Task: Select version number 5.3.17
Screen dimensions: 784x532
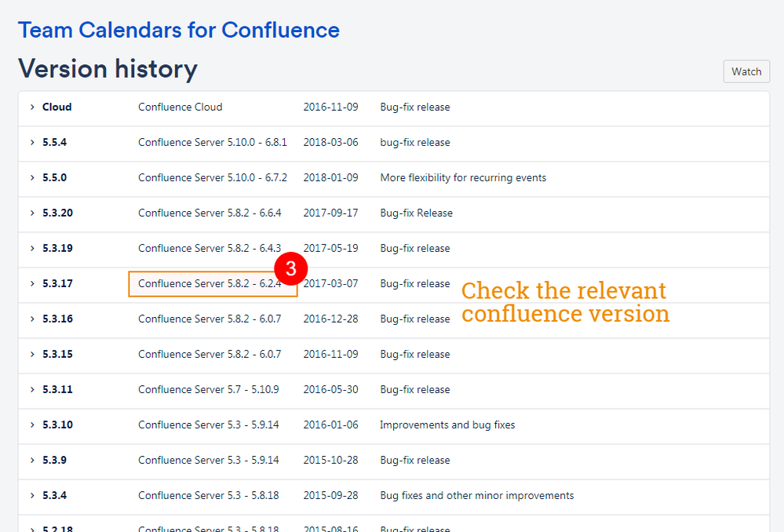Action: tap(57, 283)
